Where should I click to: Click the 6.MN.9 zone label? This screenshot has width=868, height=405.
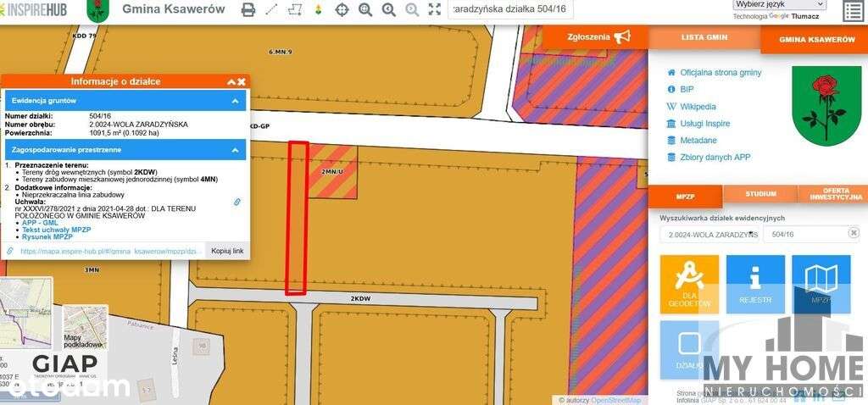(x=280, y=52)
